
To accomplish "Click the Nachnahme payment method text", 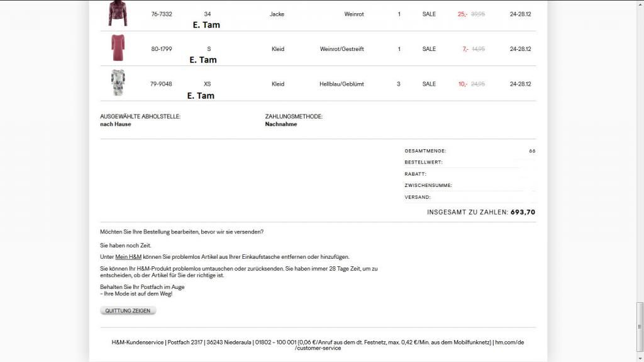I will (281, 124).
